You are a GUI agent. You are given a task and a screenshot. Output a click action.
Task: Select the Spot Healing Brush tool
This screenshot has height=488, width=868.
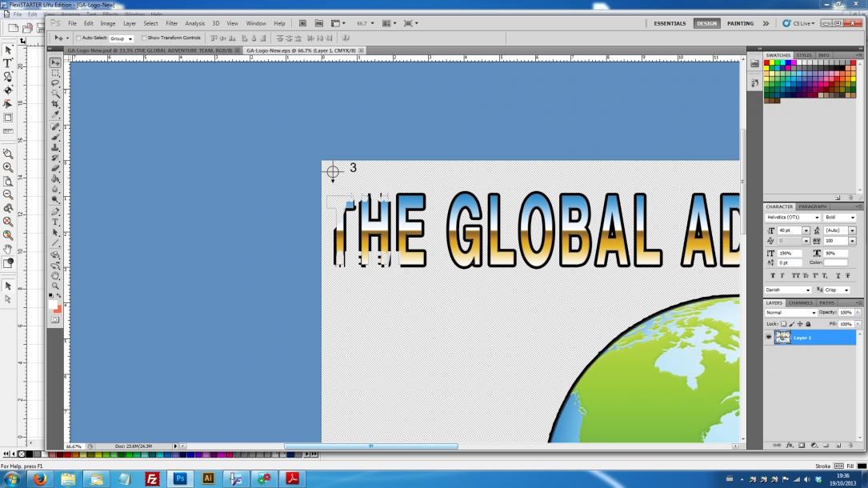55,127
